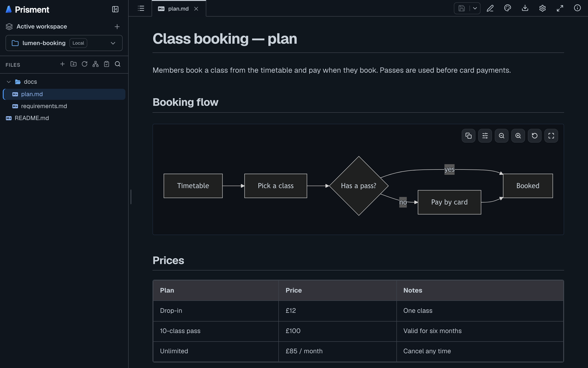Click the "Has a pass?" decision node
The image size is (588, 368).
(359, 186)
